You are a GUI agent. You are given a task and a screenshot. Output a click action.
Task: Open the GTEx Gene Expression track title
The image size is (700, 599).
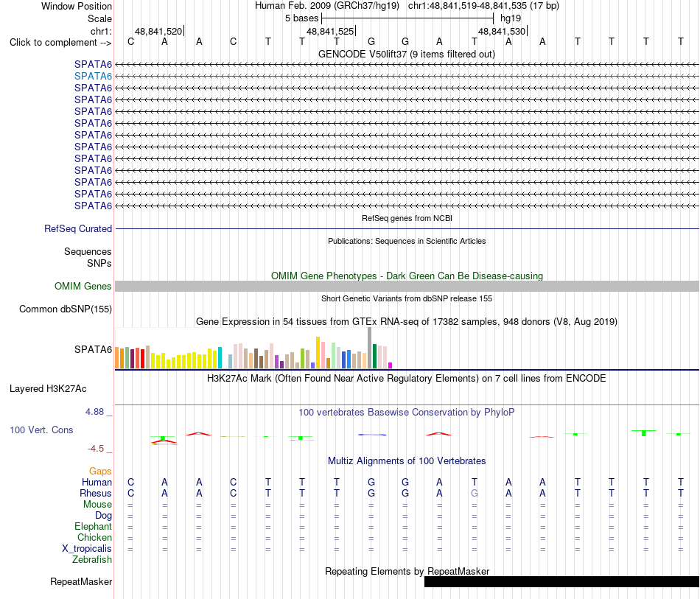pyautogui.click(x=407, y=321)
